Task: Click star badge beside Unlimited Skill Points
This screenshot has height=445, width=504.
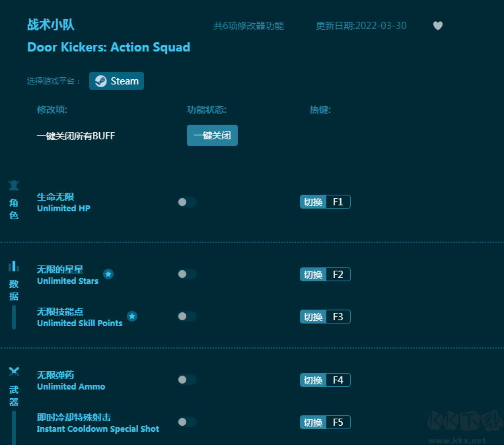Action: coord(132,316)
